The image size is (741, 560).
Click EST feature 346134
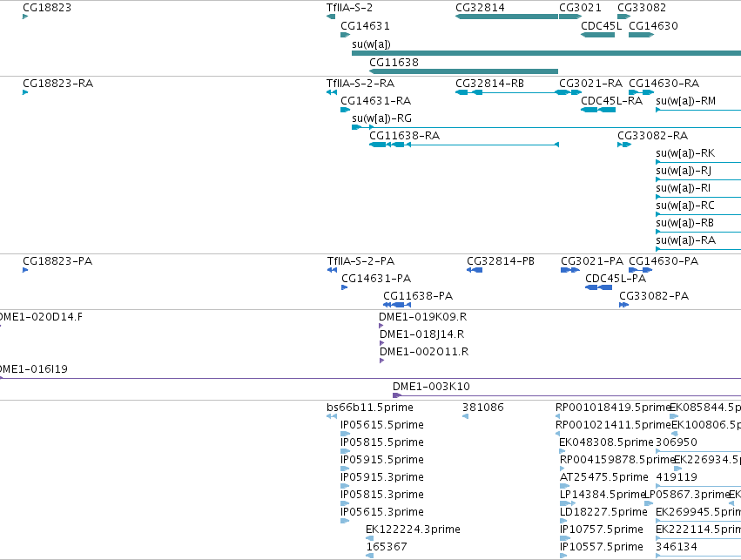677,547
